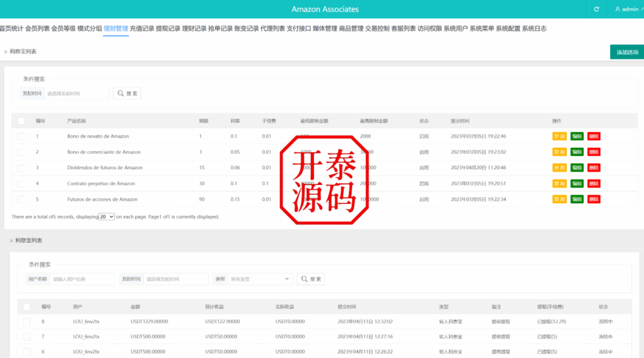The width and height of the screenshot is (644, 358).
Task: Open the 账变记录 menu item
Action: point(247,28)
